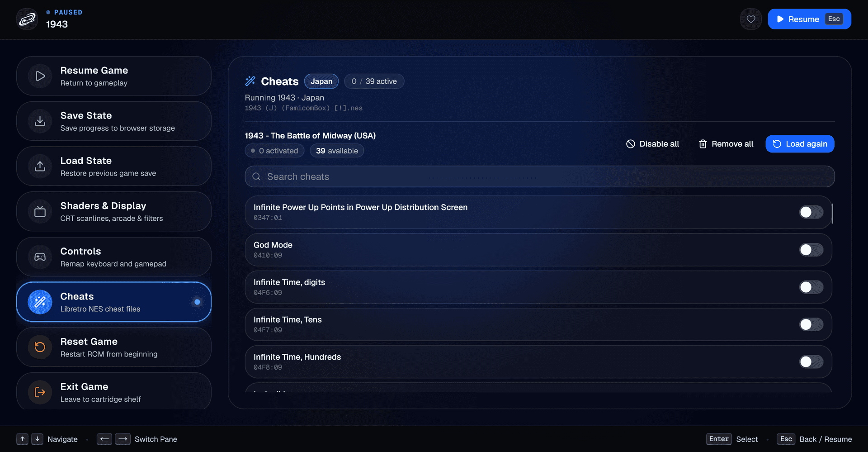Select Reset Game menu item

pos(114,347)
